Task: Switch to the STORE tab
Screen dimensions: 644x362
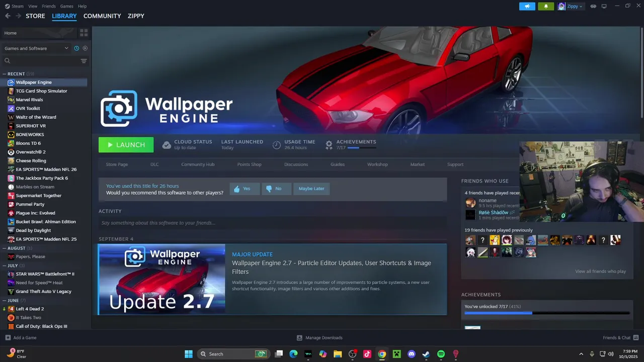Action: click(36, 16)
